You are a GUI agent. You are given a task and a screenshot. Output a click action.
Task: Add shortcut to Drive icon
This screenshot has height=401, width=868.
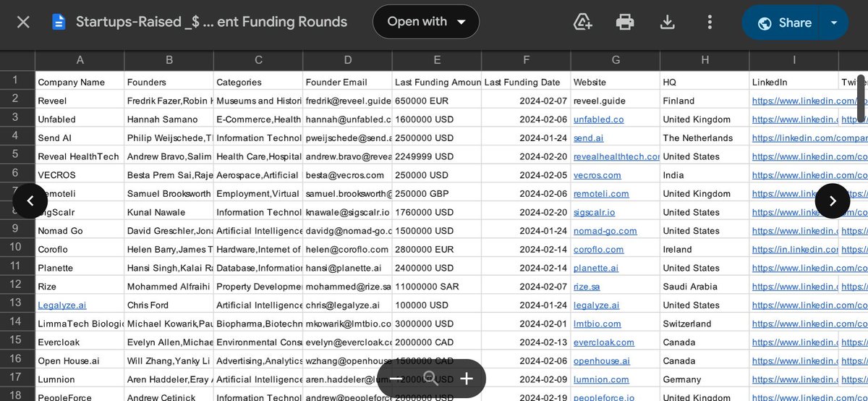pyautogui.click(x=583, y=22)
